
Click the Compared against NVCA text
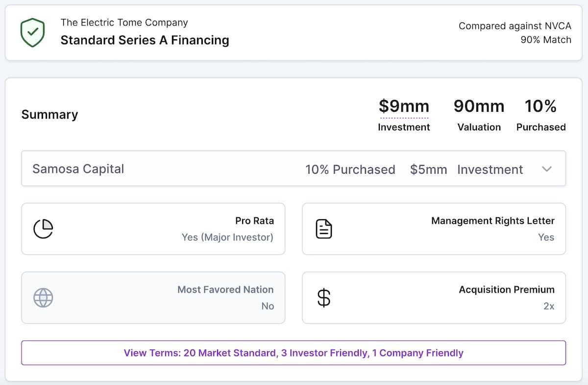click(x=514, y=26)
